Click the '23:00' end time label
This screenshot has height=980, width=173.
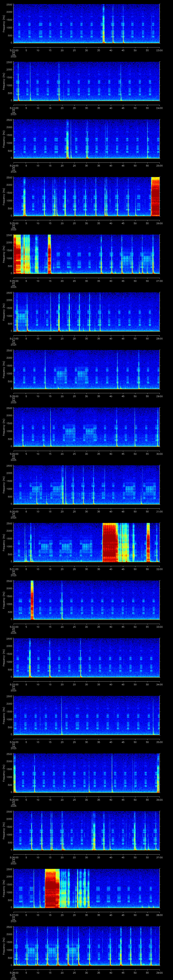tap(160, 50)
